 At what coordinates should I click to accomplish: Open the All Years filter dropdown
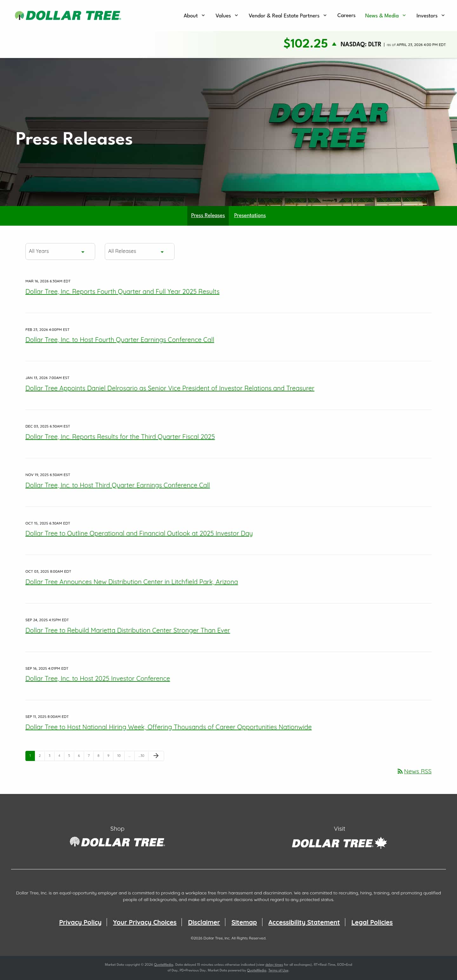(x=60, y=251)
